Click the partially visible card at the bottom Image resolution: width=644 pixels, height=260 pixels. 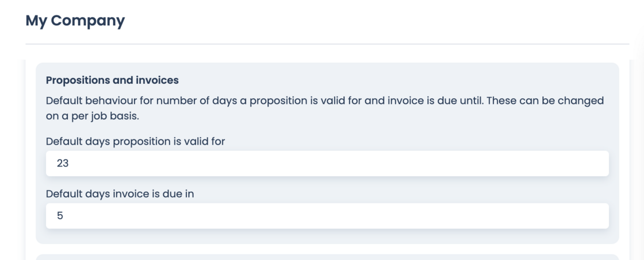point(327,257)
